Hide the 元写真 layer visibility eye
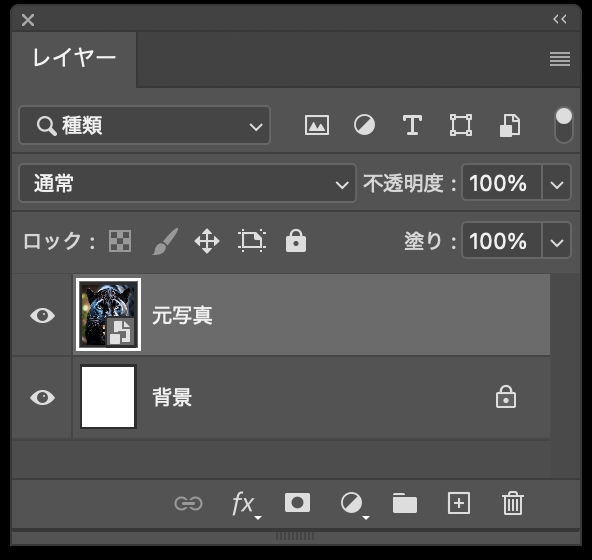Screen dimensions: 592x560 [x=42, y=315]
